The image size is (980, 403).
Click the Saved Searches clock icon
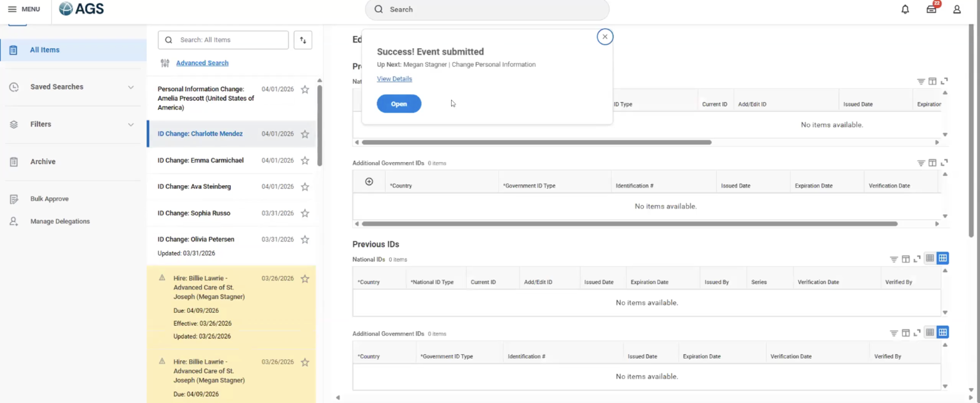pos(14,87)
